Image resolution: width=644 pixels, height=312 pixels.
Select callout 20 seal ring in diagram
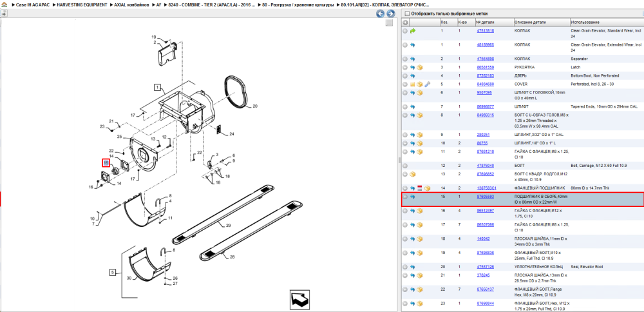point(254,106)
